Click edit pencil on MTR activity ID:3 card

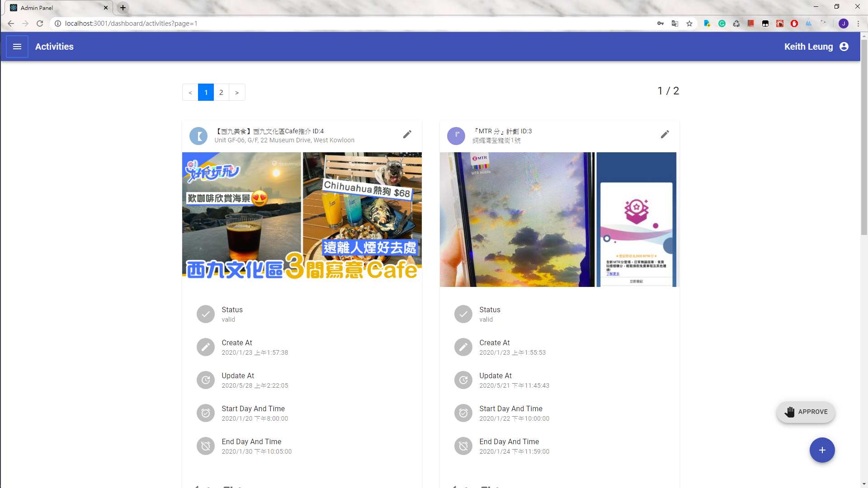[x=665, y=134]
